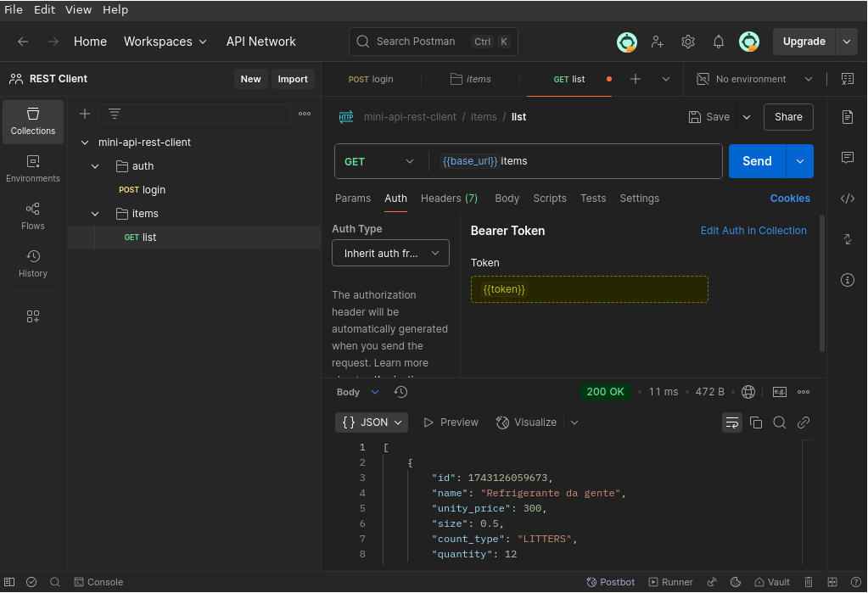Open the Postbot assistant in status bar
The height and width of the screenshot is (593, 868).
[x=611, y=582]
